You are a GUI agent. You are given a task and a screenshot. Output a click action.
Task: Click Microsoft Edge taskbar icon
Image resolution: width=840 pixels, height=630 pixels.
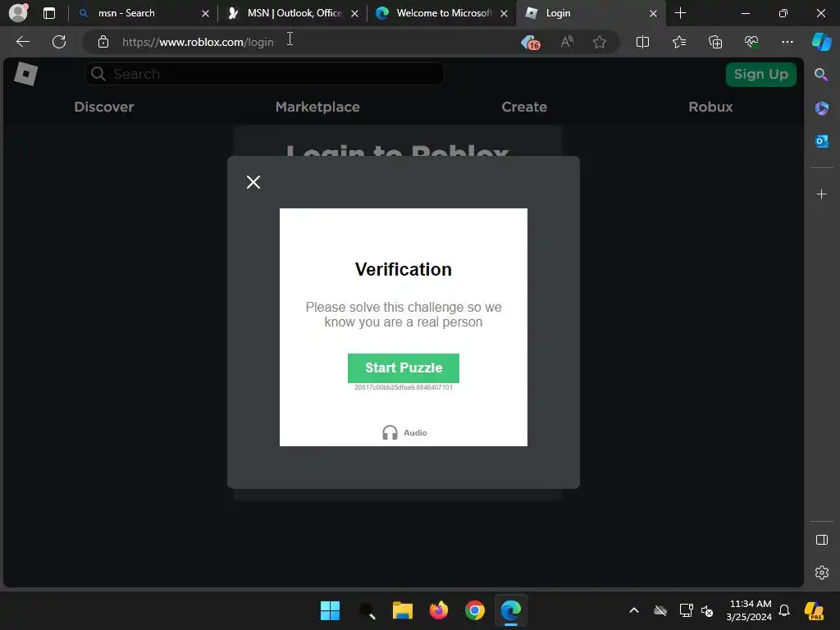pos(510,610)
